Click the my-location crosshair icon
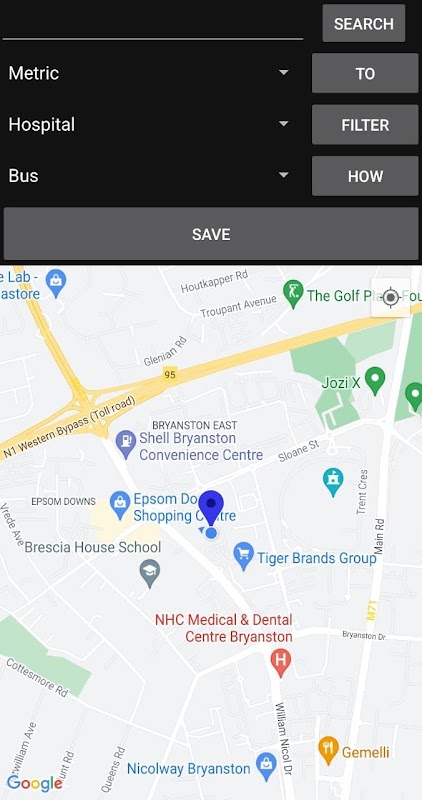The width and height of the screenshot is (422, 800). point(391,297)
